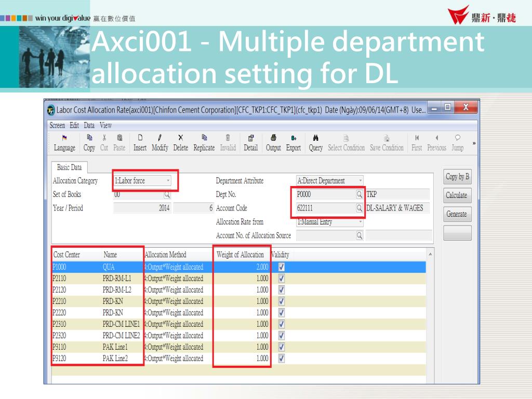Toggle validity checkbox for P2220 row
The image size is (532, 399).
click(281, 313)
